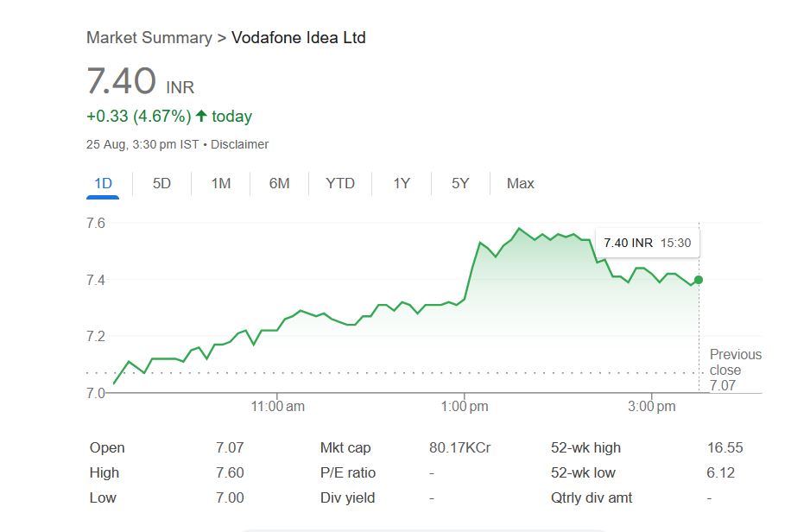Screen dimensions: 810x532
Task: Click the 7.40 INR 15:30 tooltip
Action: [647, 243]
